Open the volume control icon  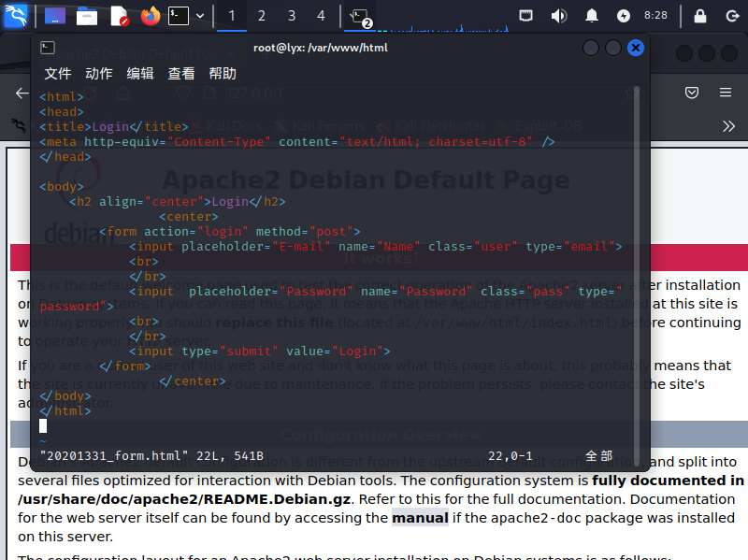tap(558, 16)
